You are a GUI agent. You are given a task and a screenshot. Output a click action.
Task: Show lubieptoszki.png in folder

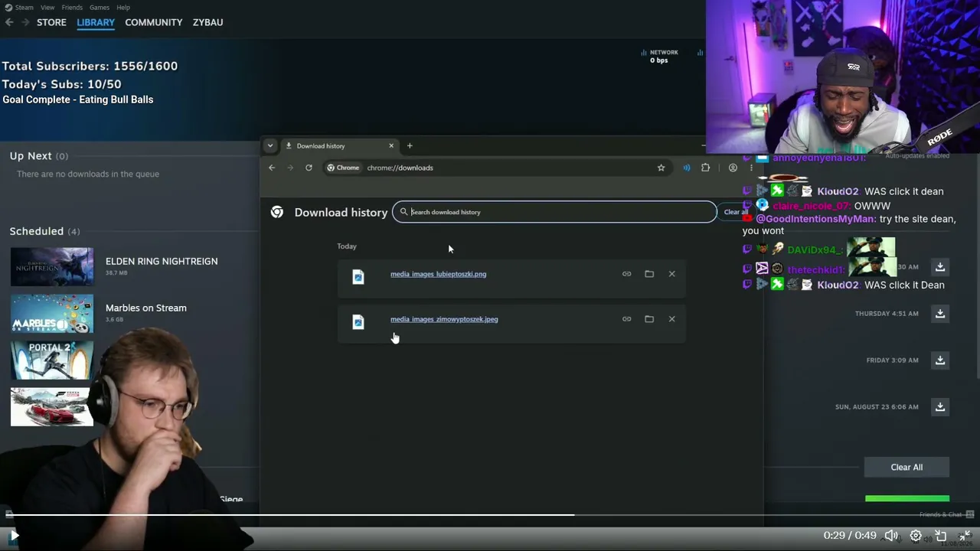pyautogui.click(x=649, y=274)
